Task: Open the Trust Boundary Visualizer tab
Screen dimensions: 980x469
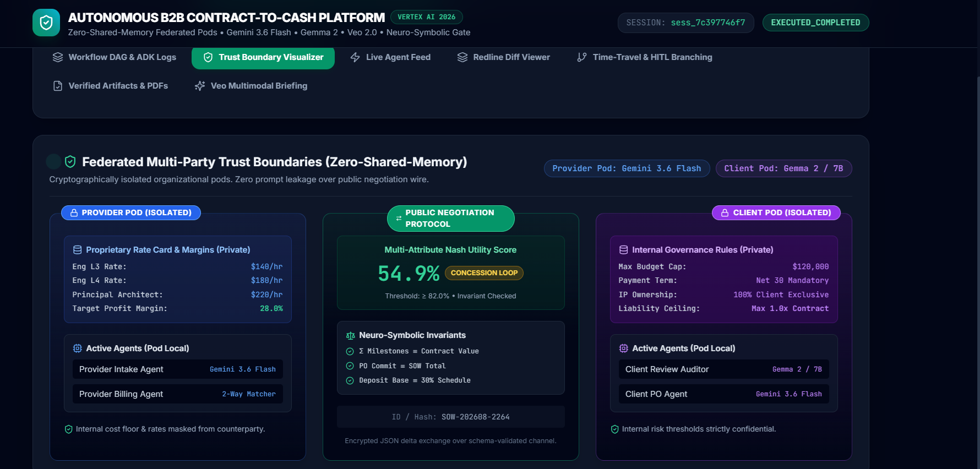Action: [x=263, y=57]
